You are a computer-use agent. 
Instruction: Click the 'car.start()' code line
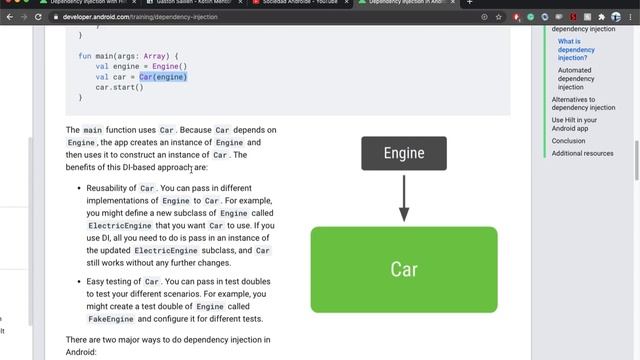click(119, 87)
